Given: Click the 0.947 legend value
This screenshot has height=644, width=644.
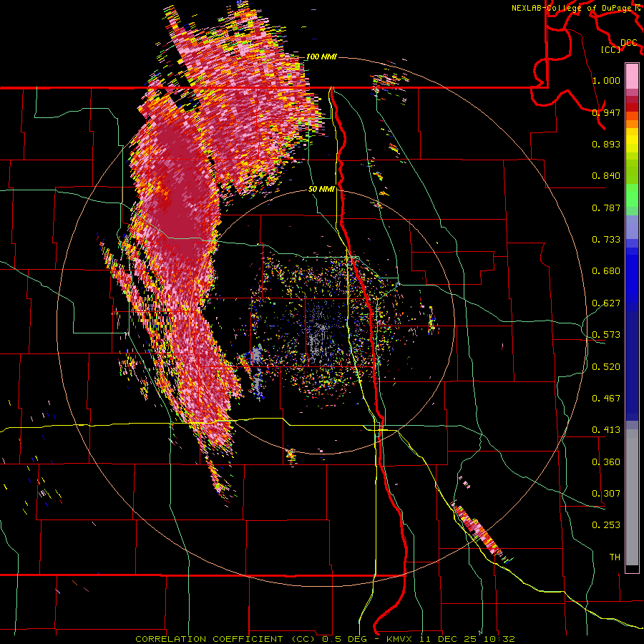Looking at the screenshot, I should [606, 112].
